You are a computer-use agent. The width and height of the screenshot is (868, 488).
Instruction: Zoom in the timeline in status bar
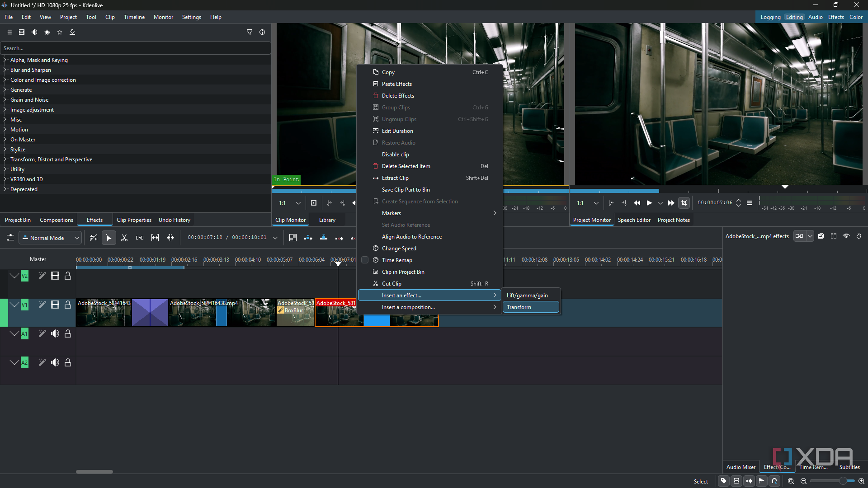(x=862, y=481)
